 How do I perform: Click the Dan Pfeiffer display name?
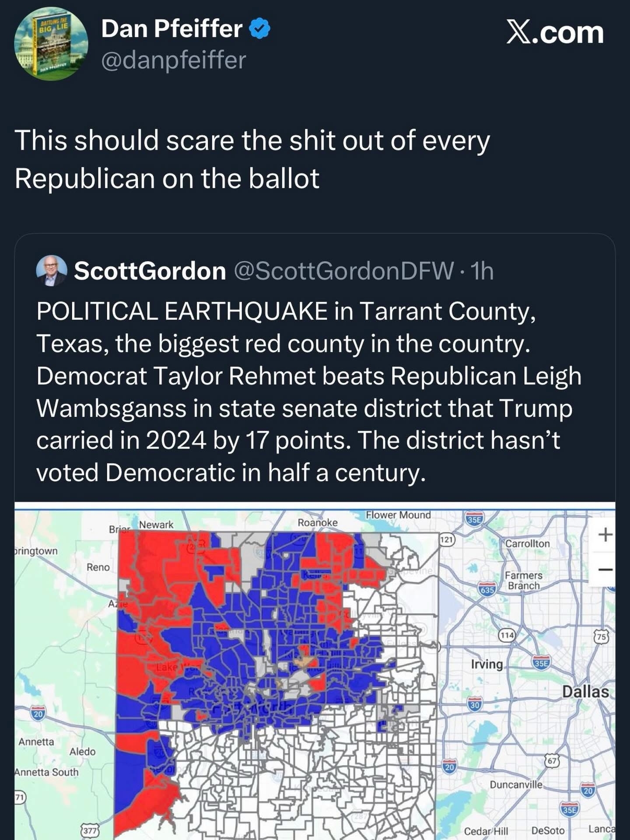pos(171,29)
